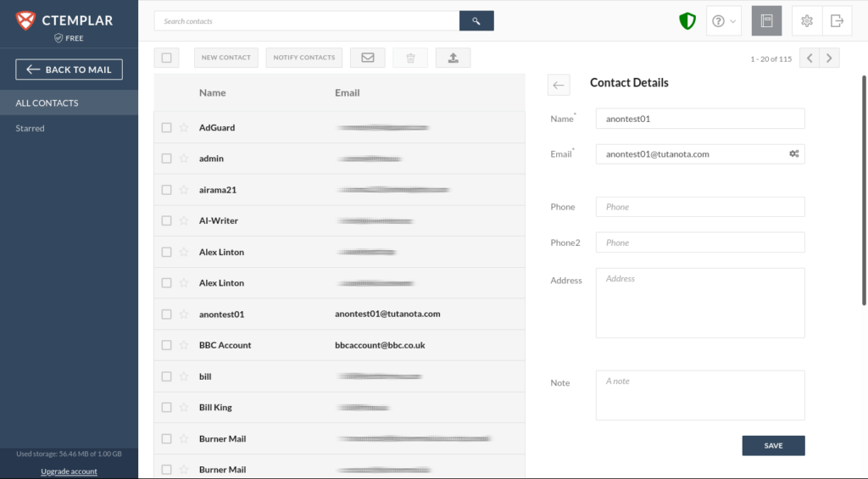Click the Name field anontest01

click(x=700, y=119)
